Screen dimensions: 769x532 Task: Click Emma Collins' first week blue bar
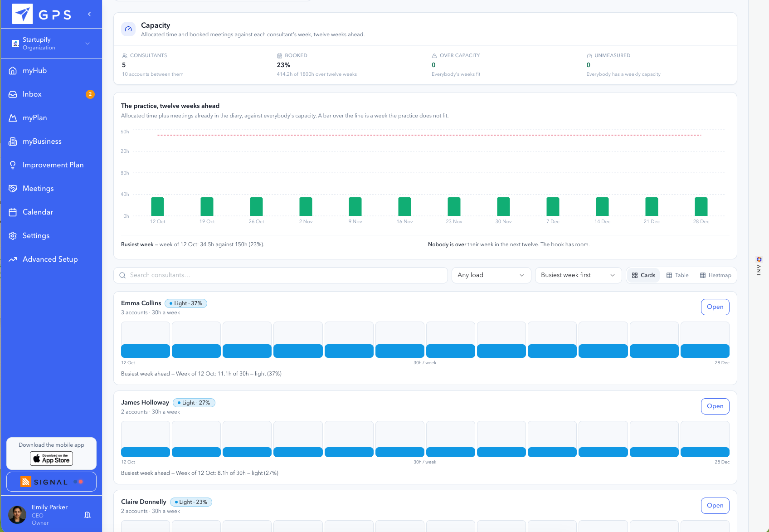tap(146, 351)
